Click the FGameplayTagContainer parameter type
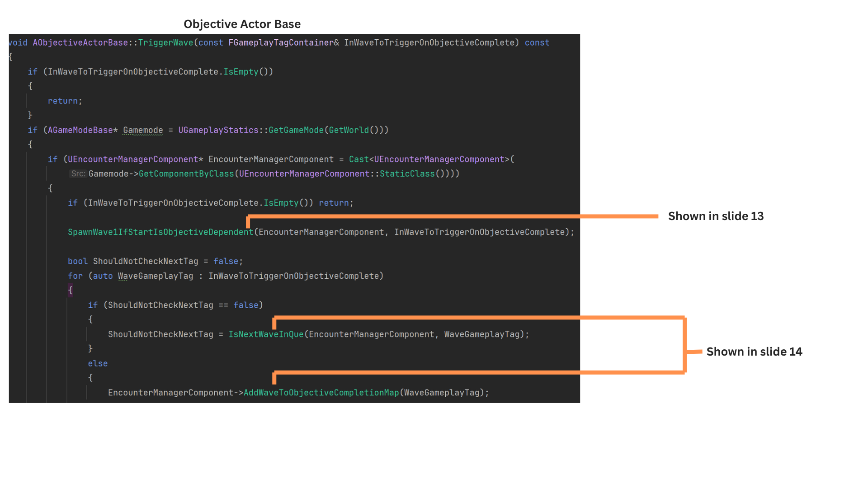Image resolution: width=868 pixels, height=488 pixels. pos(281,43)
